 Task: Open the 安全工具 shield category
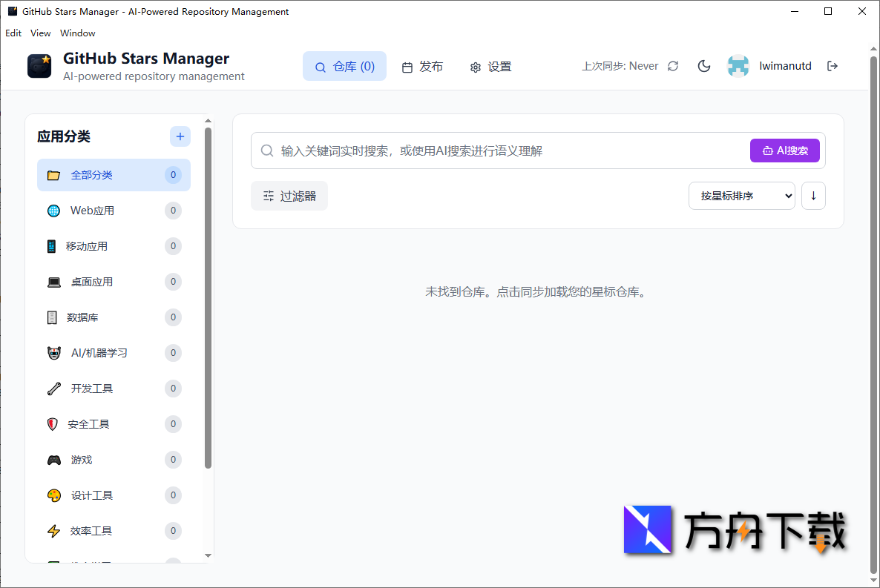89,423
